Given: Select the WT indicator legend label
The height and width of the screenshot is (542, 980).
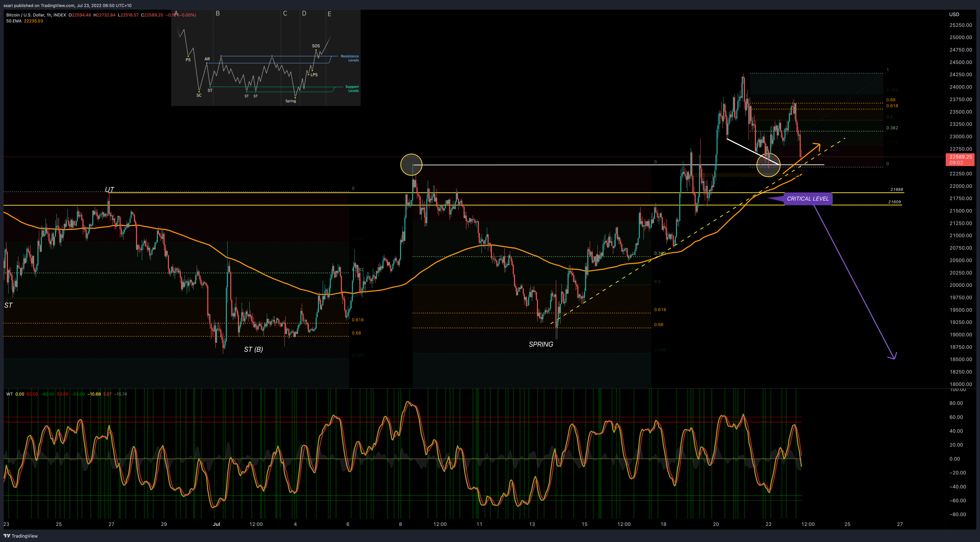Looking at the screenshot, I should pos(9,394).
